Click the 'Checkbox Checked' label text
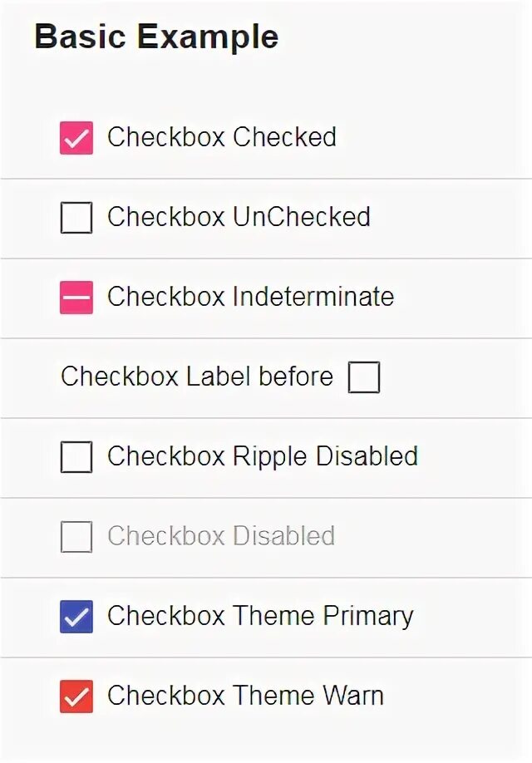This screenshot has width=532, height=763. click(x=222, y=137)
